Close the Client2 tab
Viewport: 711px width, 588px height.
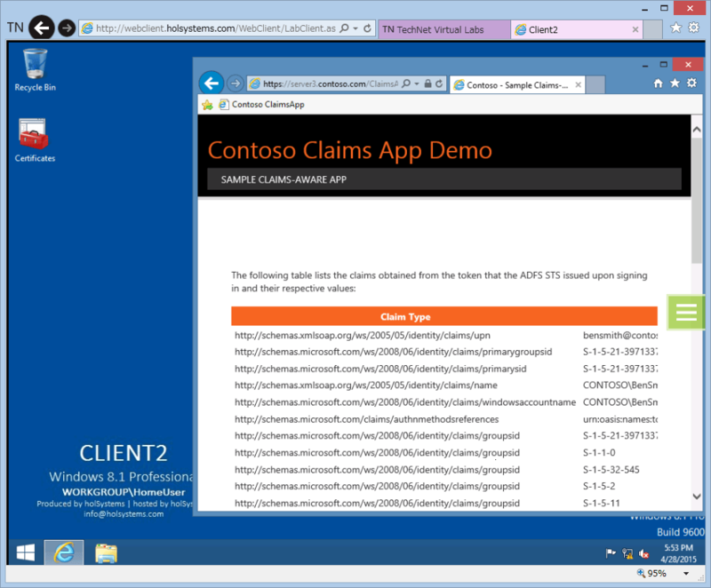click(x=635, y=29)
